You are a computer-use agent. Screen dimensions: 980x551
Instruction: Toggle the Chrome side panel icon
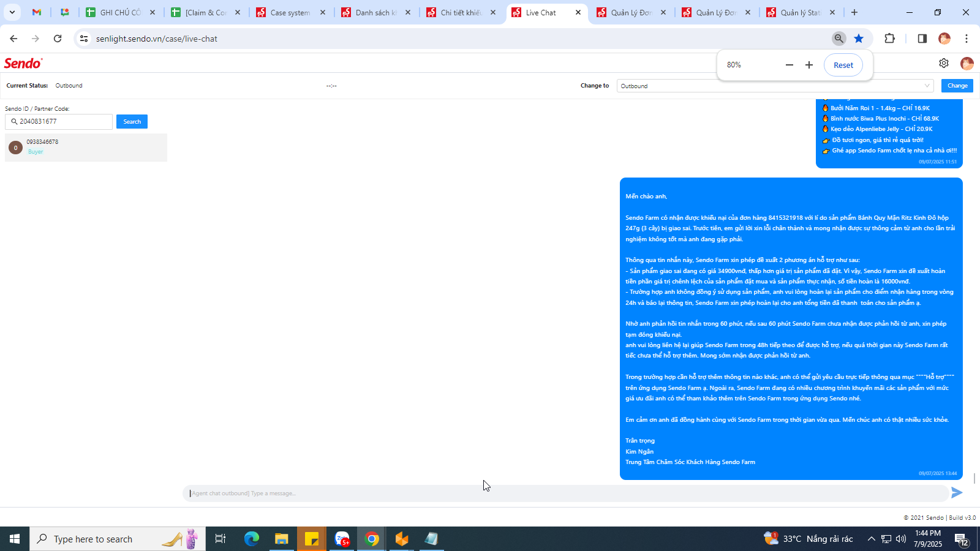pyautogui.click(x=922, y=39)
